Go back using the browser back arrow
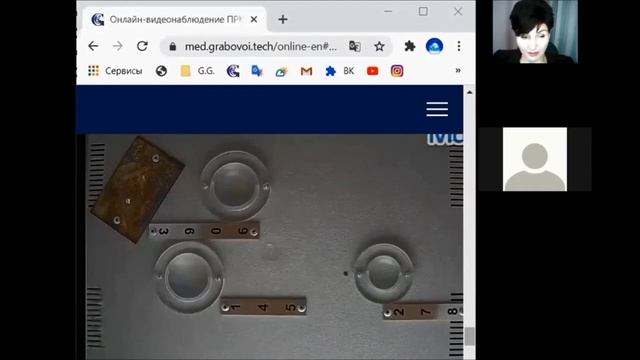Viewport: 640px width, 360px height. [x=93, y=46]
